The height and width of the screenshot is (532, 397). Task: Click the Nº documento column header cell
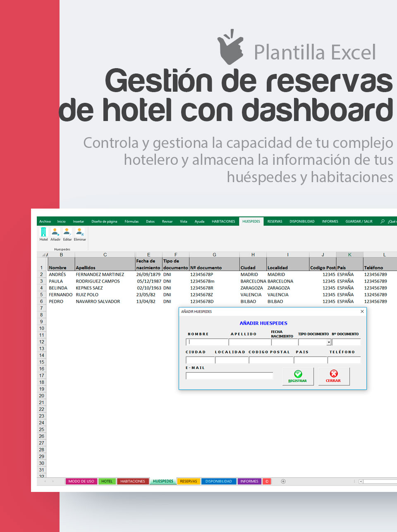click(214, 264)
